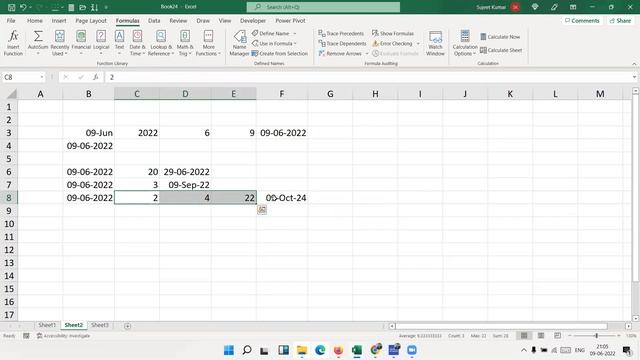Undo the last action

click(x=23, y=7)
